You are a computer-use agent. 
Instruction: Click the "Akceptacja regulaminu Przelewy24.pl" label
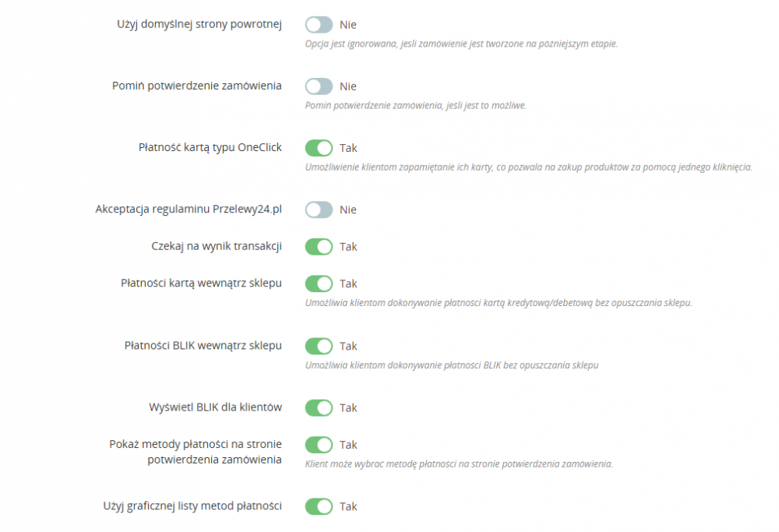coord(189,209)
